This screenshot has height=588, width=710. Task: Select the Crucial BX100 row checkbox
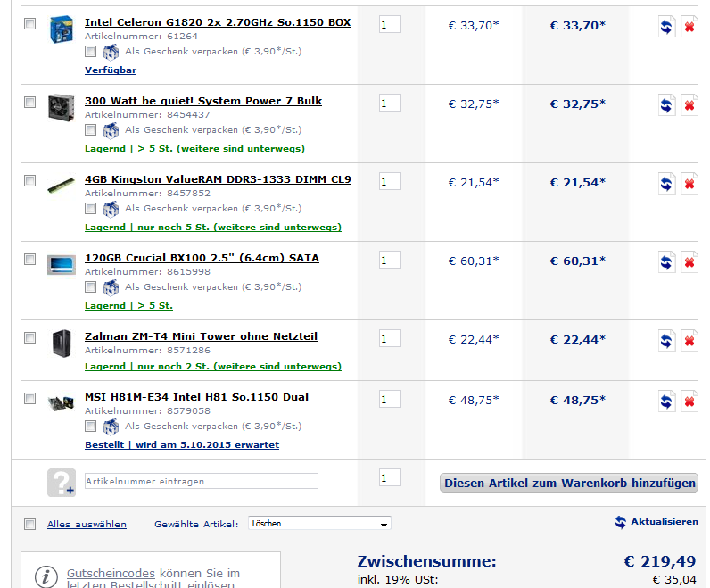(x=30, y=259)
